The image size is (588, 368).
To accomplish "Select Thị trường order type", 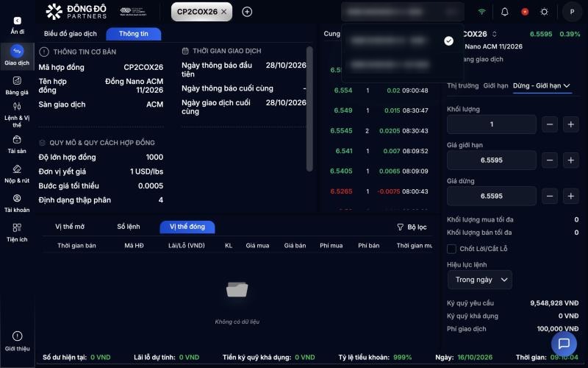I will [463, 85].
